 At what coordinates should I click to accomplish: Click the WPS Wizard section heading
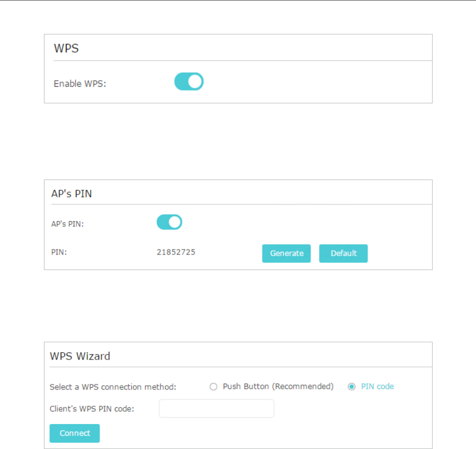(x=80, y=356)
